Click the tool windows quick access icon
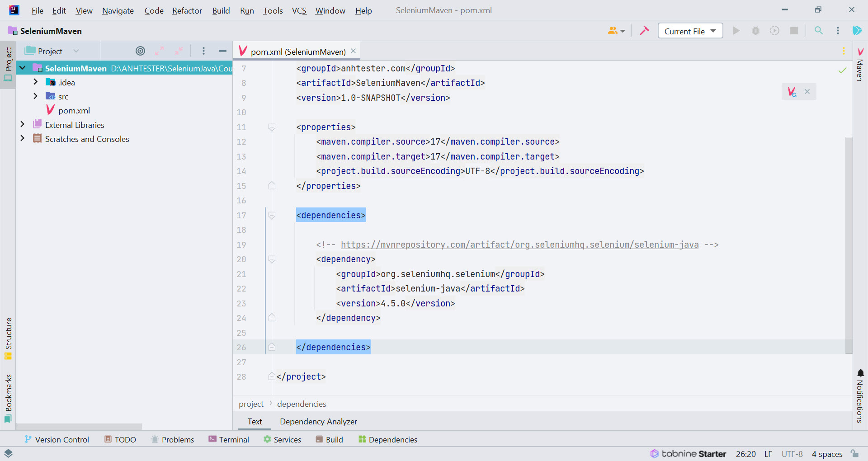The image size is (868, 461). click(8, 453)
